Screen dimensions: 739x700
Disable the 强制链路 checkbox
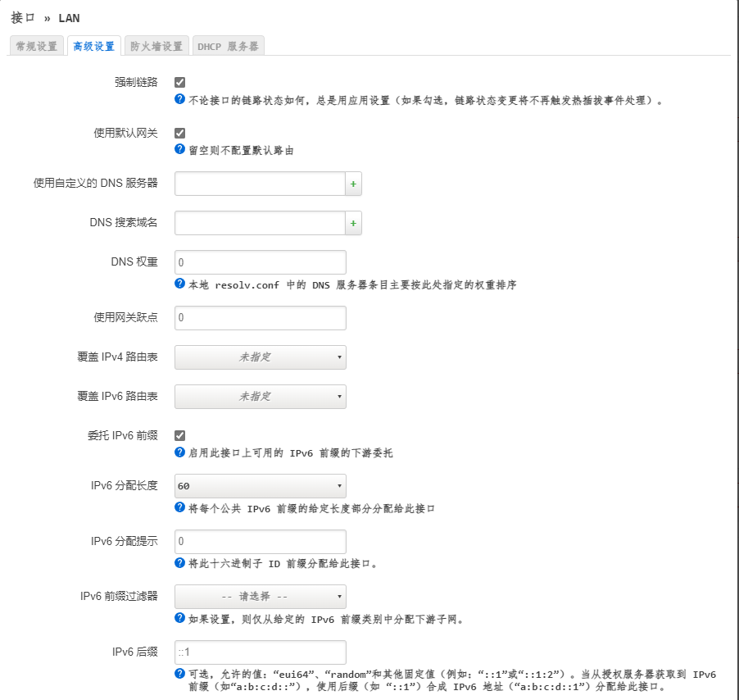pos(179,82)
